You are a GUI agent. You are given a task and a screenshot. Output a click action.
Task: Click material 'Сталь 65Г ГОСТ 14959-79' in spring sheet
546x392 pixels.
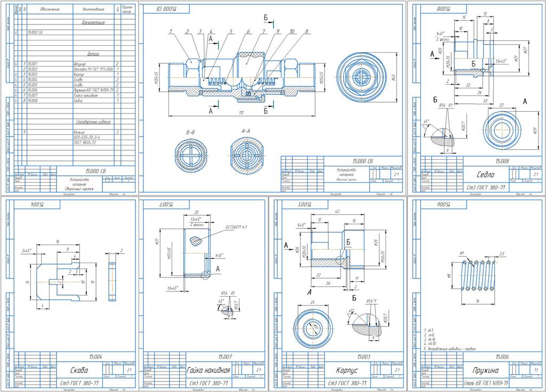486,383
